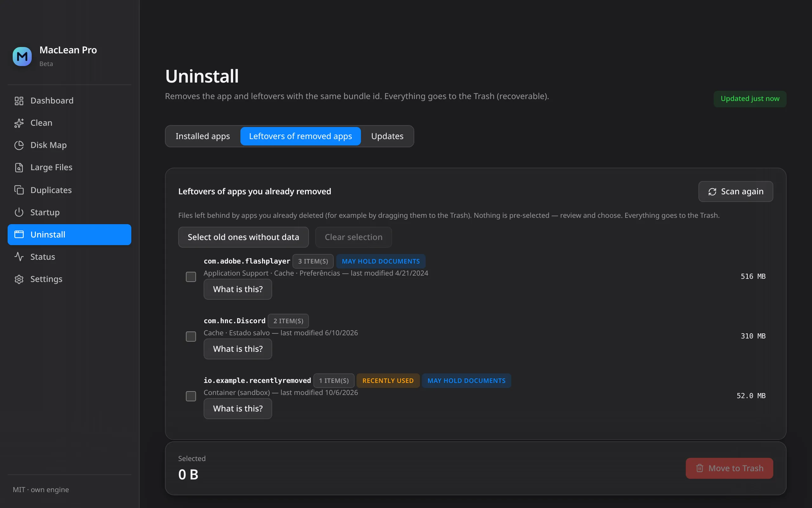The width and height of the screenshot is (812, 508).
Task: Click the 1 ITEM(S) badge
Action: 334,381
